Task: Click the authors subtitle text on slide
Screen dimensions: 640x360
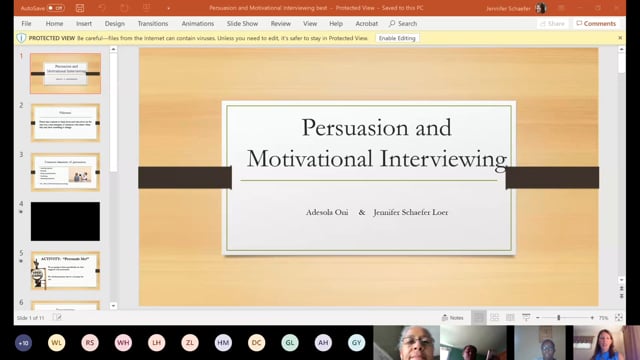Action: (377, 212)
